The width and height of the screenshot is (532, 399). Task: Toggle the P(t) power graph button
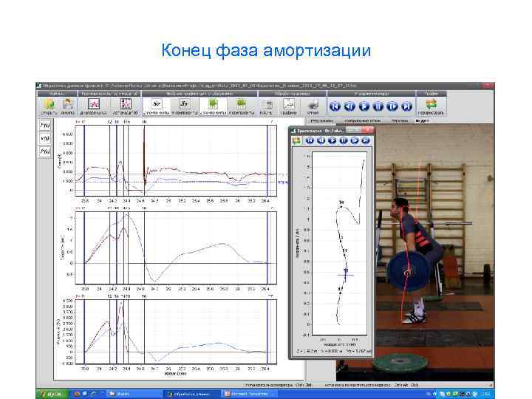coord(45,151)
